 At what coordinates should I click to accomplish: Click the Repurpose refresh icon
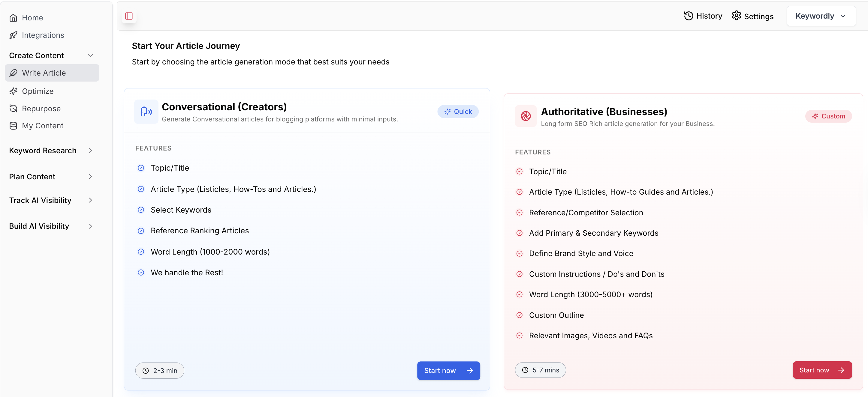tap(14, 109)
